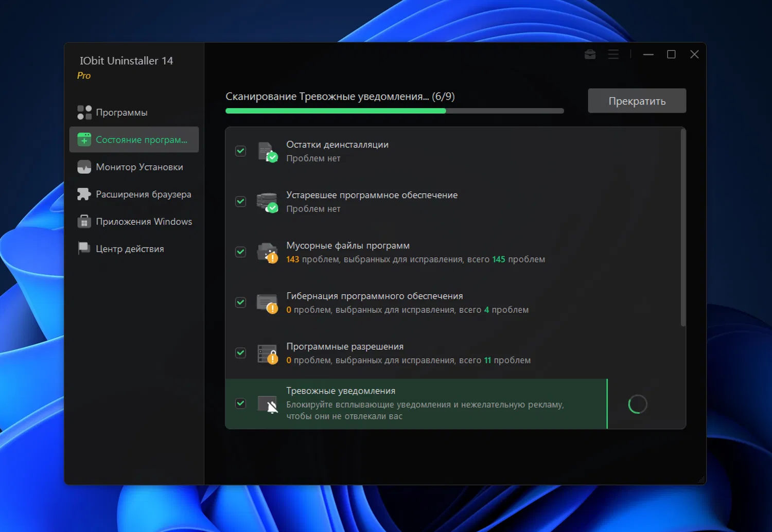Screen dimensions: 772x532
Task: Click the Install Monitor sidebar icon
Action: pyautogui.click(x=84, y=167)
